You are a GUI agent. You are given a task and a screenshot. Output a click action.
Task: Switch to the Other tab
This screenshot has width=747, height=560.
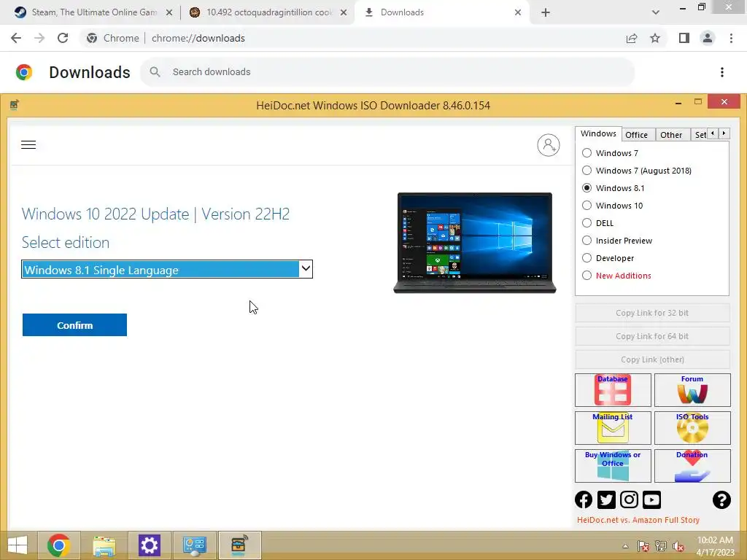(x=671, y=135)
